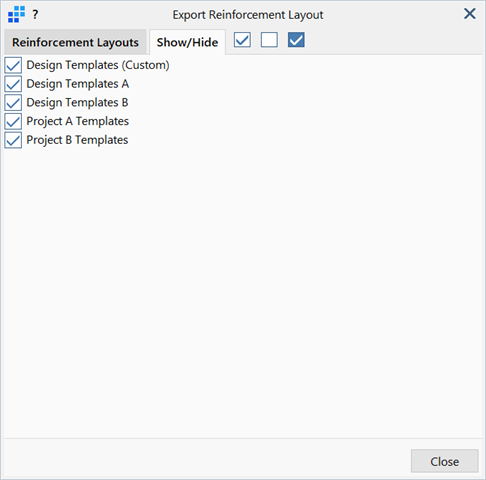Click the Design Templates B label text
486x480 pixels.
pos(77,102)
